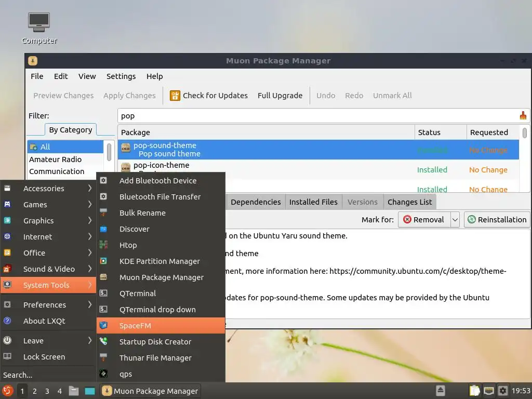This screenshot has width=532, height=399.
Task: Click the Bulk Rename icon
Action: (103, 212)
